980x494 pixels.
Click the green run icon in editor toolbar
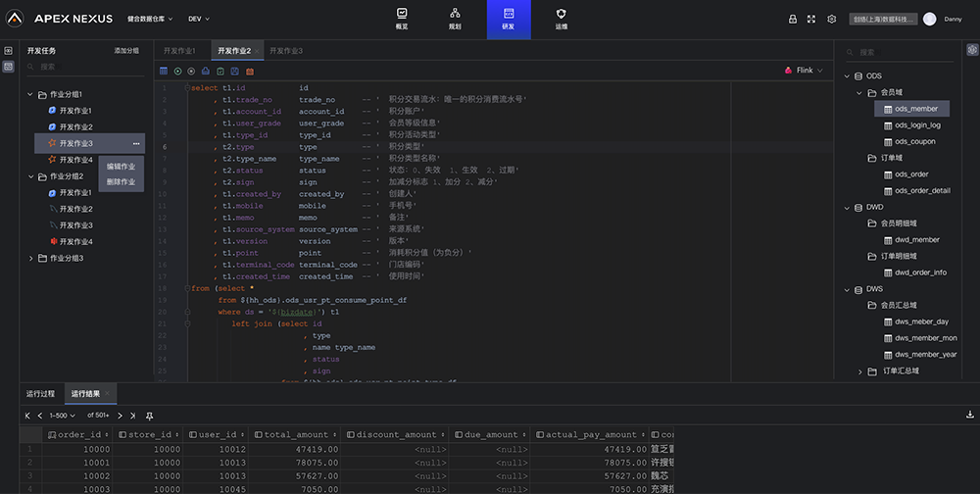(177, 72)
